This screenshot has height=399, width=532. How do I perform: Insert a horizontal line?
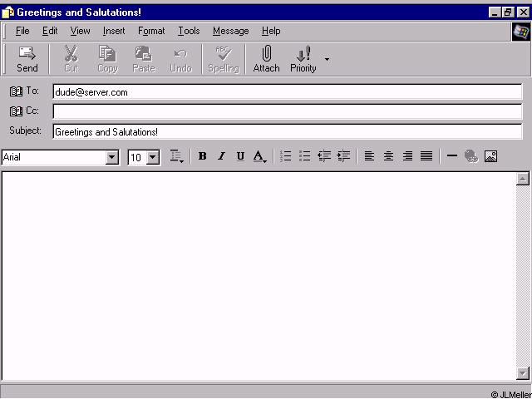pyautogui.click(x=452, y=156)
